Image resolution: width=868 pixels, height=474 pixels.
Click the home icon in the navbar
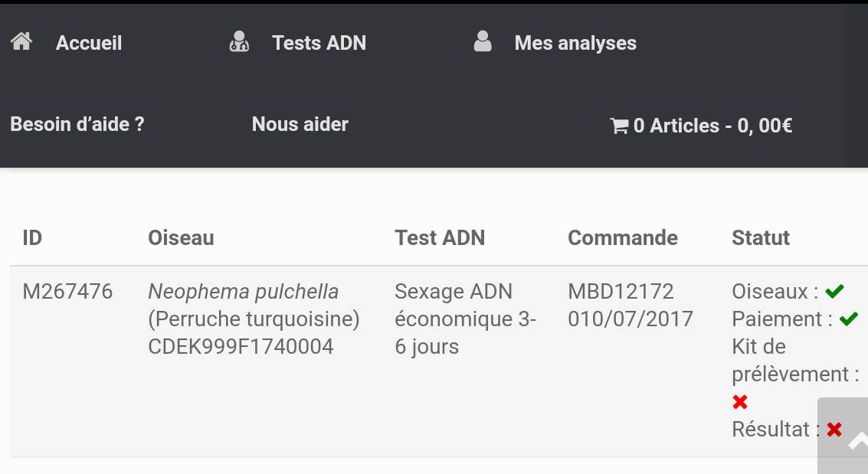coord(21,41)
